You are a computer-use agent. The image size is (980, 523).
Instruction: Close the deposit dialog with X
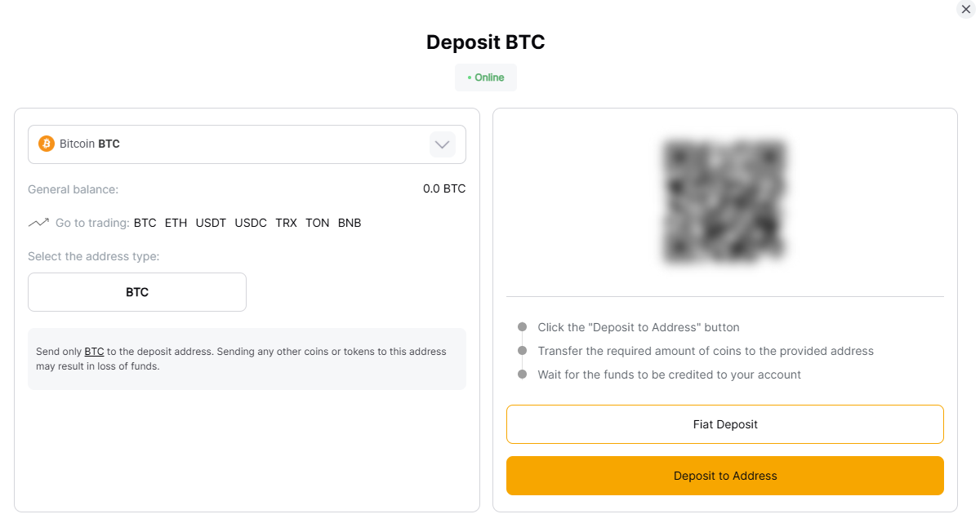coord(966,9)
